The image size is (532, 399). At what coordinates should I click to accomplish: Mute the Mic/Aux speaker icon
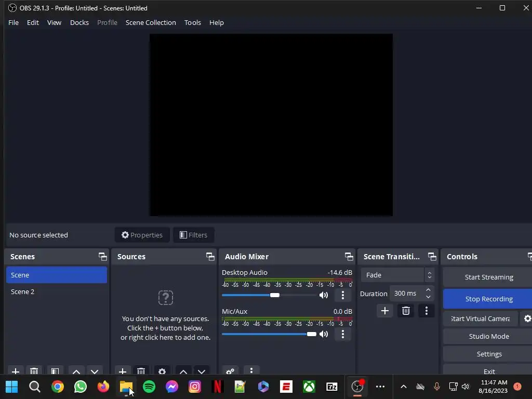[324, 334]
